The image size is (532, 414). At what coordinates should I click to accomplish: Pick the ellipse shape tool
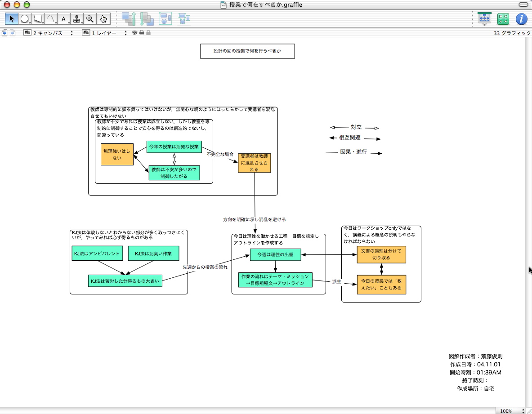coord(25,19)
